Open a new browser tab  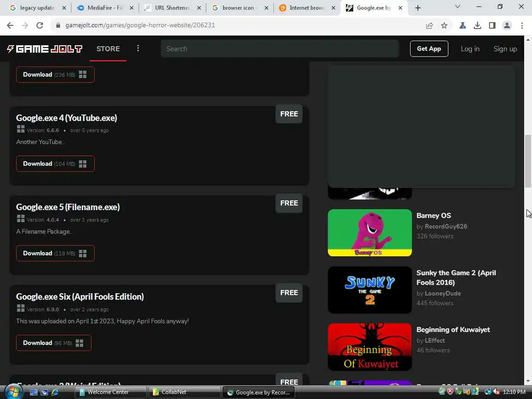coord(418,8)
